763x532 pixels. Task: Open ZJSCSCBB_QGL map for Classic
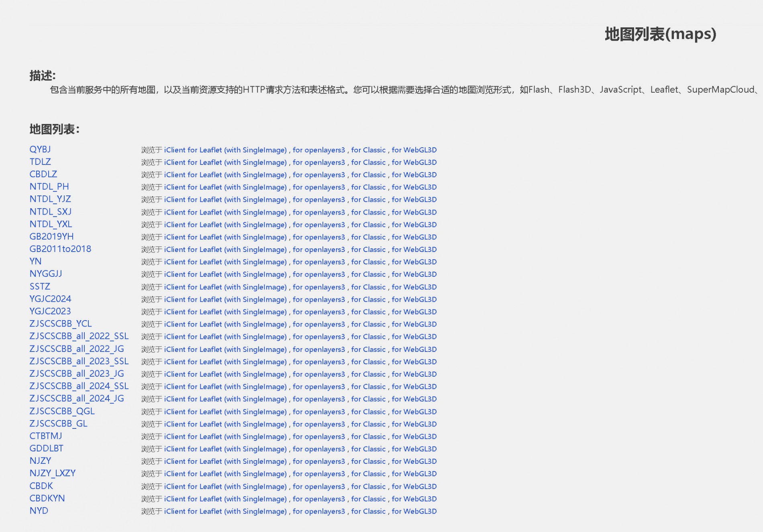[368, 412]
